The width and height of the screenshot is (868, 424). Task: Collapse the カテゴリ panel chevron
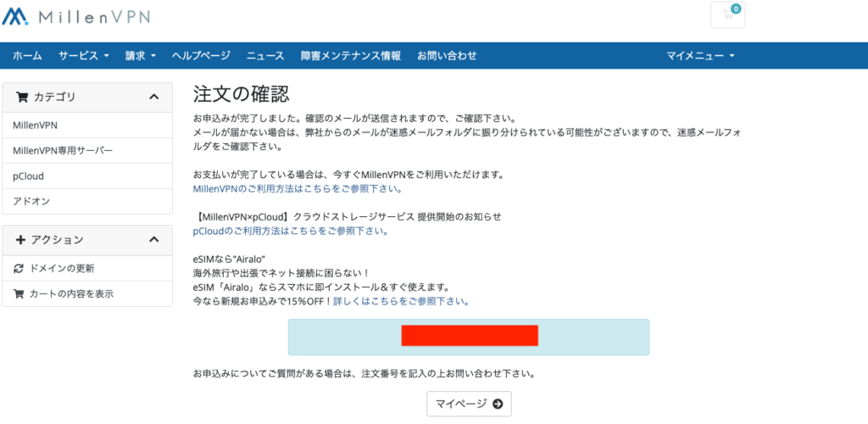coord(153,97)
